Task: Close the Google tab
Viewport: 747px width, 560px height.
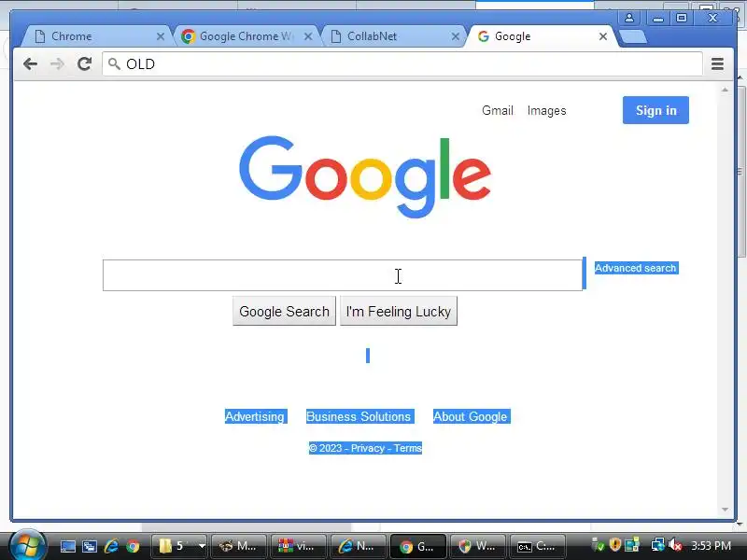Action: [x=602, y=36]
